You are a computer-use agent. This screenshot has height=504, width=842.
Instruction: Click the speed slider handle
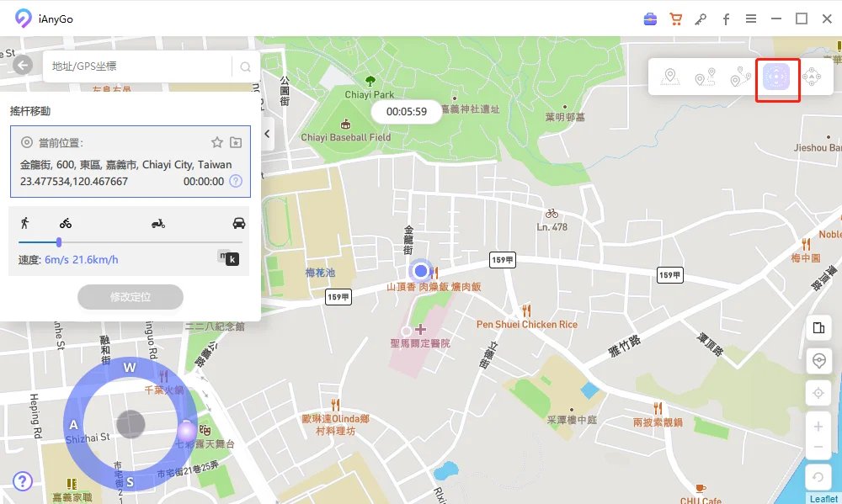tap(59, 242)
